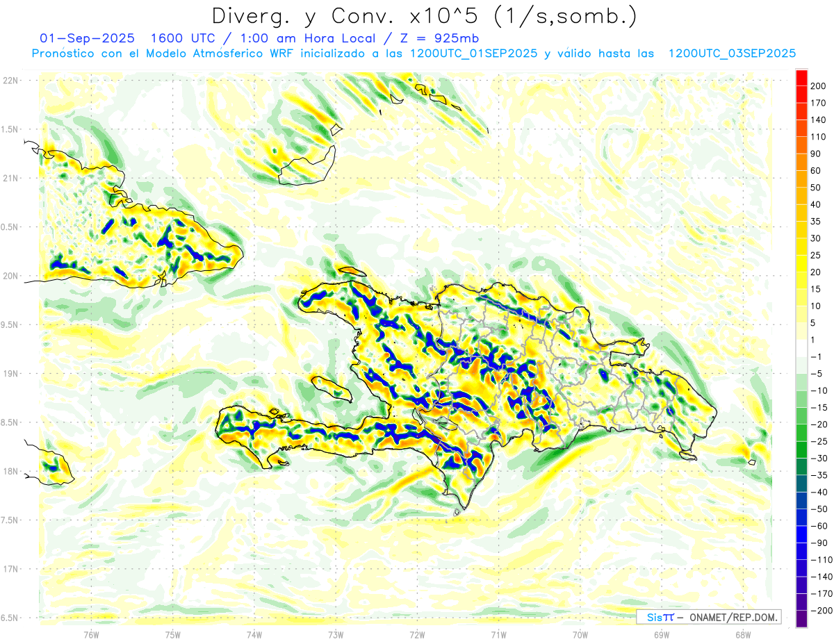Image resolution: width=834 pixels, height=644 pixels.
Task: Click the "-30" color scale value
Action: [x=819, y=459]
